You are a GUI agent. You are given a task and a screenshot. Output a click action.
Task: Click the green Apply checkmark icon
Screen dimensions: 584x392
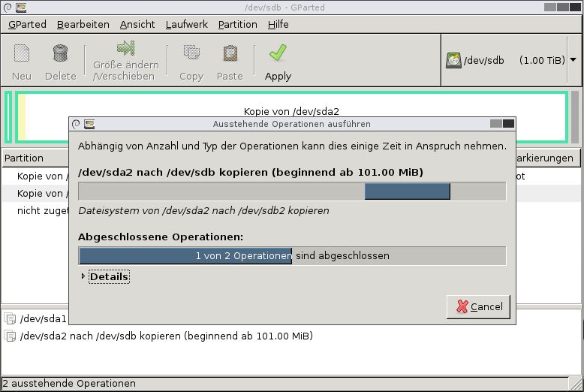(x=278, y=53)
